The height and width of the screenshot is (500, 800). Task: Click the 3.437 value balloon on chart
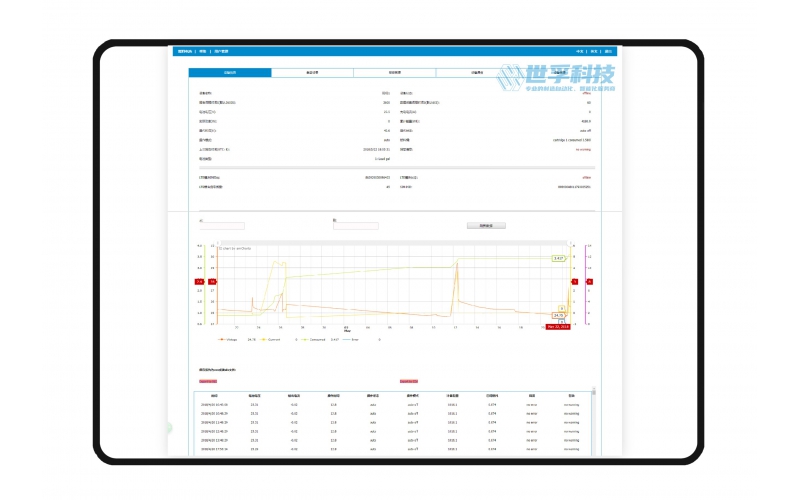559,258
